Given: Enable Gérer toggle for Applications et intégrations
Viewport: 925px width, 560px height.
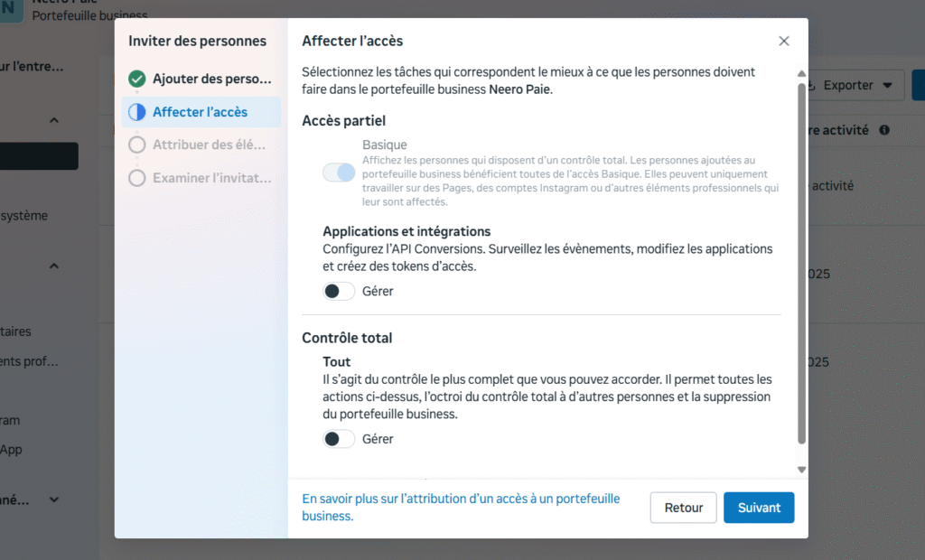Looking at the screenshot, I should pyautogui.click(x=339, y=291).
